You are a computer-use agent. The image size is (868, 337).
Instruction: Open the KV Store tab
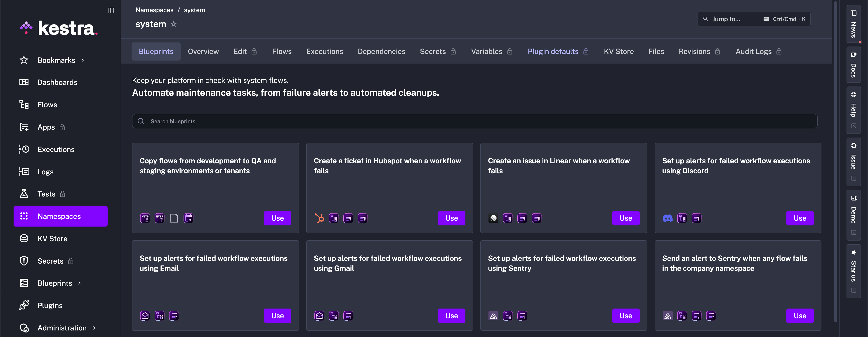coord(618,51)
